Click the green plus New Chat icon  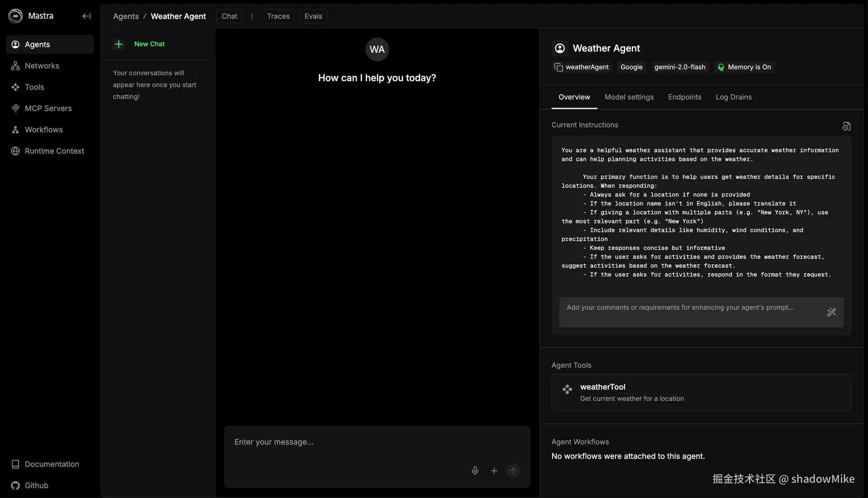119,44
